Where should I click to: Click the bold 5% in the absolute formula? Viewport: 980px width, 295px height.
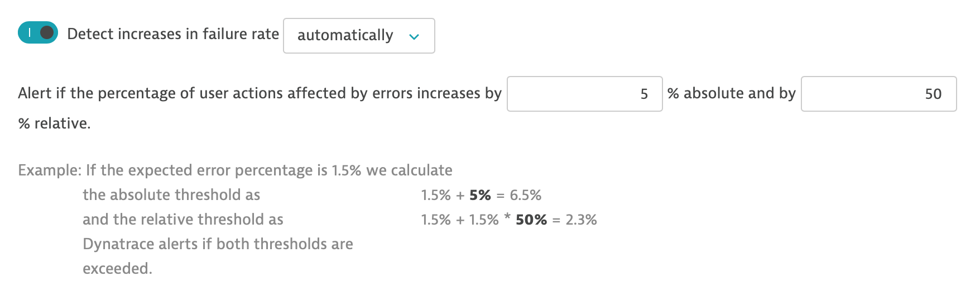[x=480, y=195]
